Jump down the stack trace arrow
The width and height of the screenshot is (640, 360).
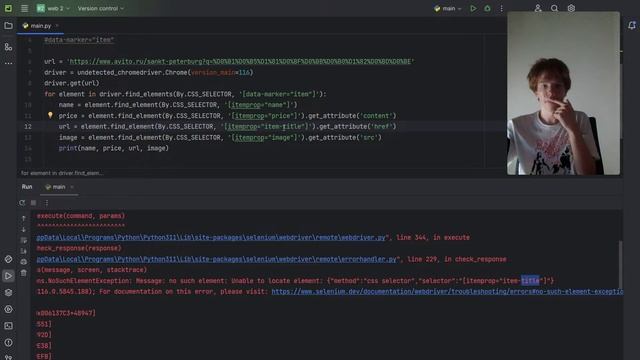24,229
